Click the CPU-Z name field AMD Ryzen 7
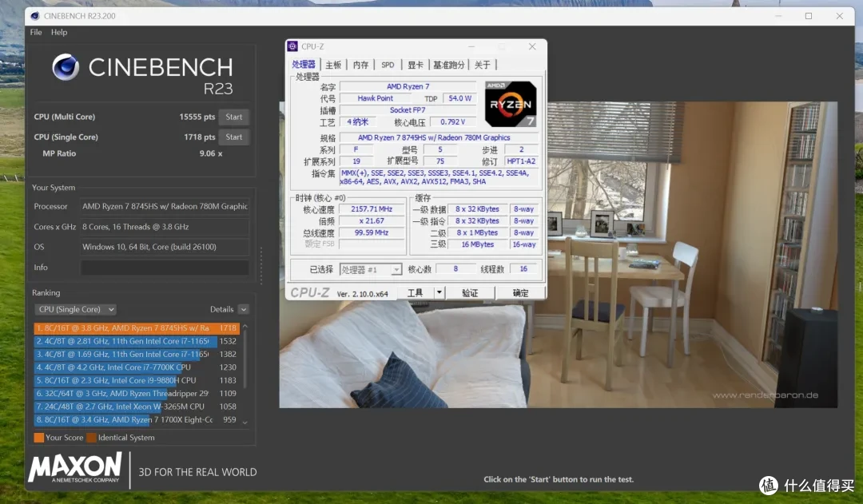The width and height of the screenshot is (863, 504). [408, 86]
